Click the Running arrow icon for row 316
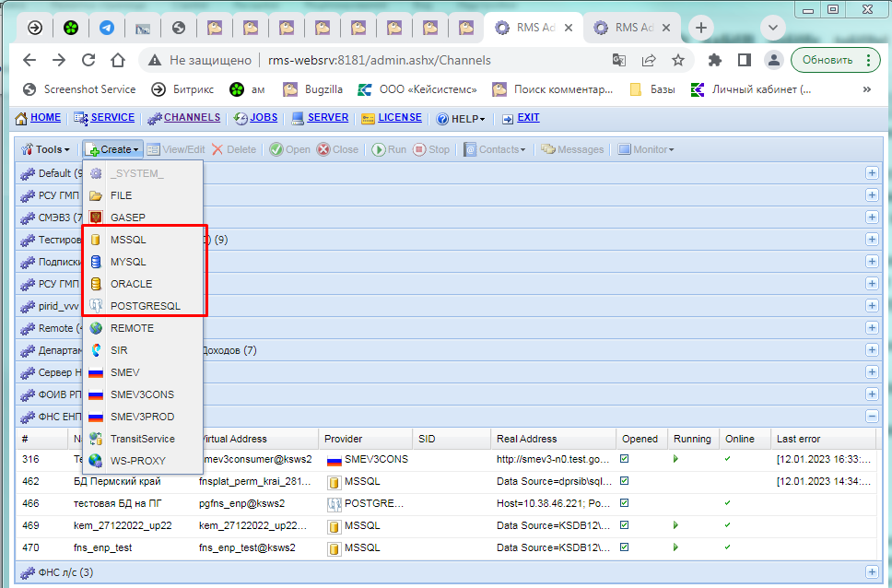This screenshot has width=892, height=588. pyautogui.click(x=675, y=459)
